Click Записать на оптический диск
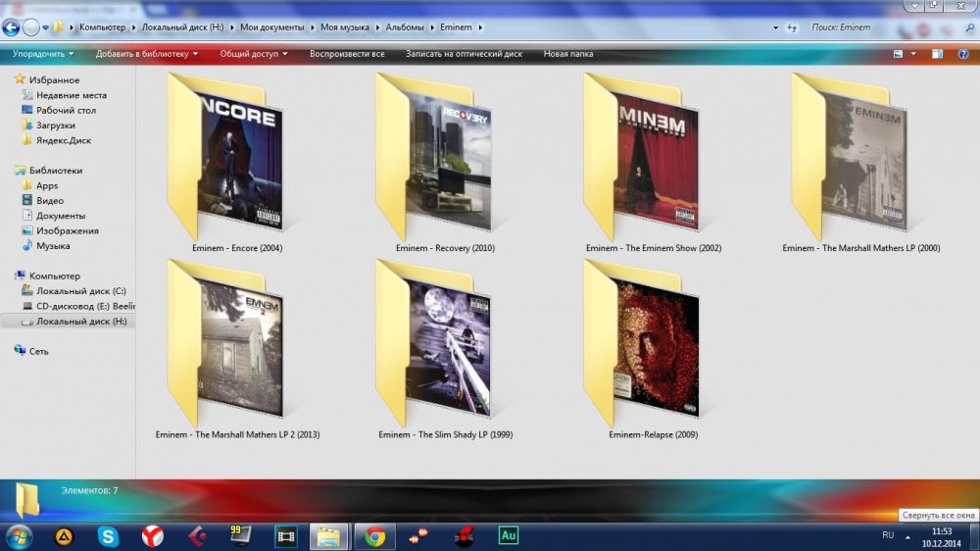 (x=464, y=54)
